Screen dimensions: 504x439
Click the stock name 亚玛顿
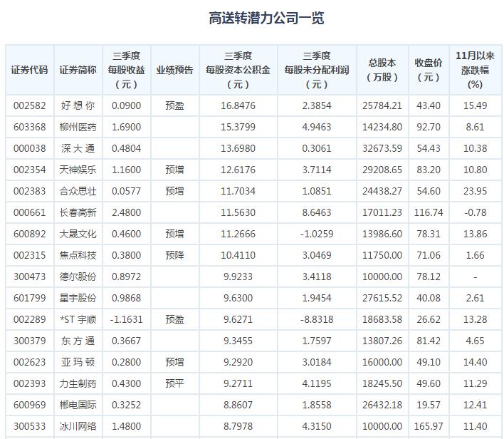[x=78, y=362]
